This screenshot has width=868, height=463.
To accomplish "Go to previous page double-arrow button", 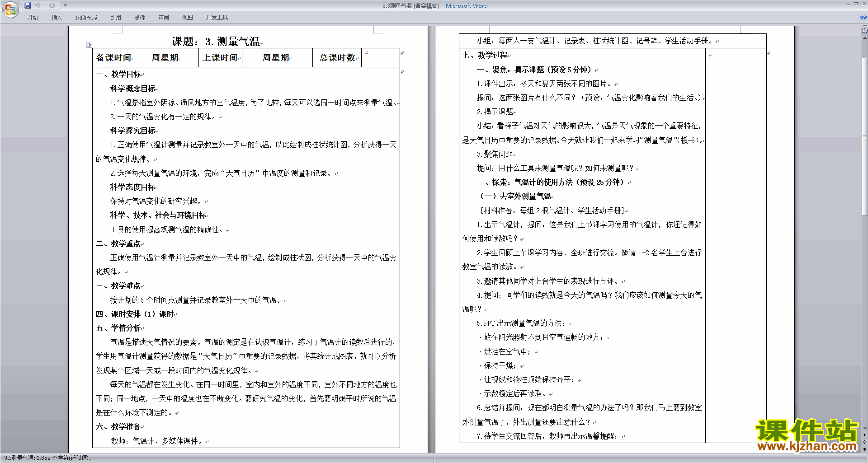I will [x=865, y=435].
